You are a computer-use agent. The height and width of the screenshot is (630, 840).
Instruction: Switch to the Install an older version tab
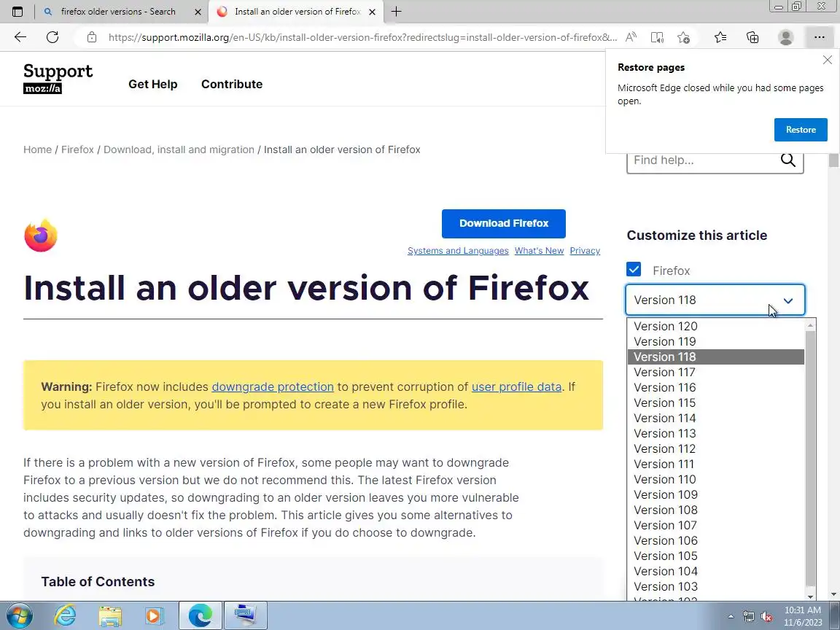pyautogui.click(x=296, y=11)
